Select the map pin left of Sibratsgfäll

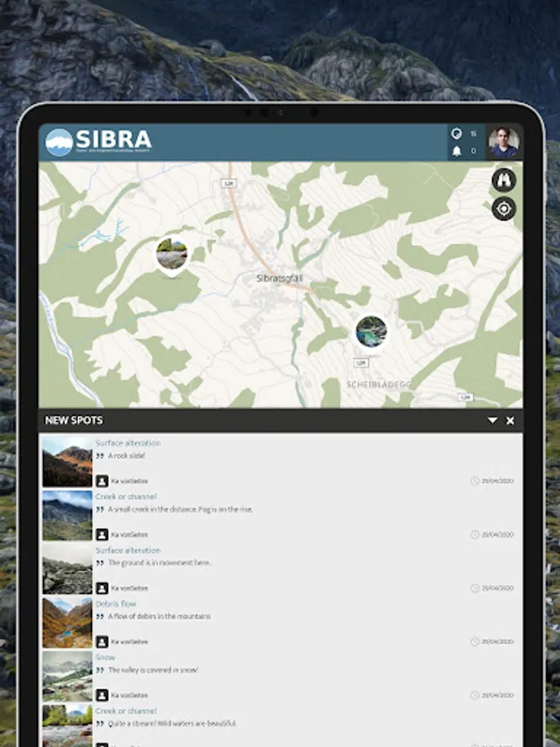coord(172,256)
